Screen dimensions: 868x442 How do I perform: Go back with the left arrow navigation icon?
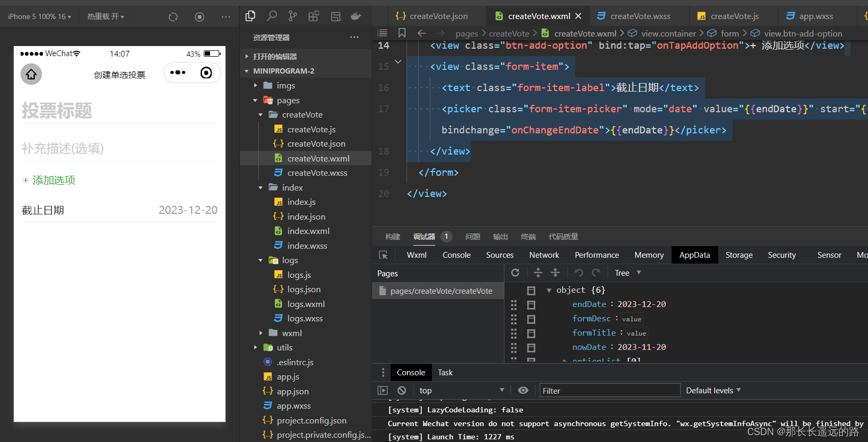click(422, 33)
